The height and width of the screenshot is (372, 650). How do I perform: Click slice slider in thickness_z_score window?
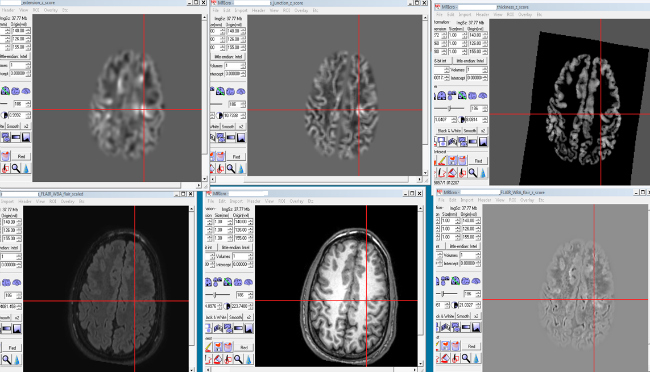pyautogui.click(x=450, y=108)
